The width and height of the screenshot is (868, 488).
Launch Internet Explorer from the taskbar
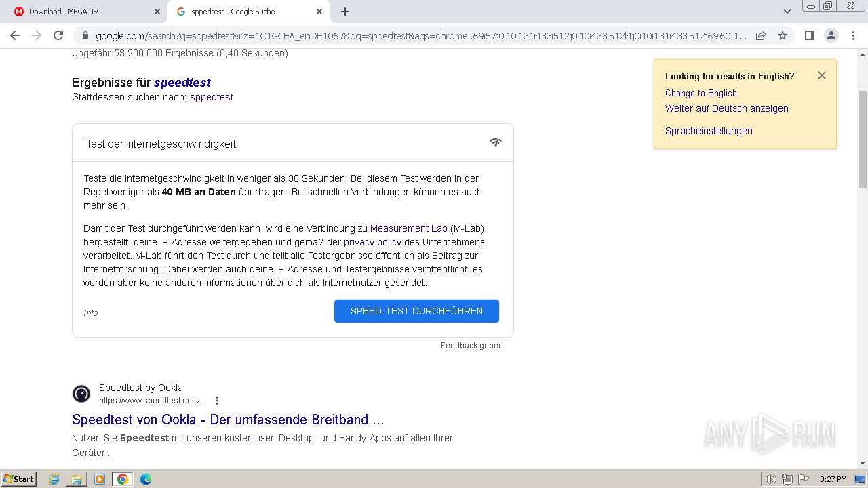[x=54, y=479]
